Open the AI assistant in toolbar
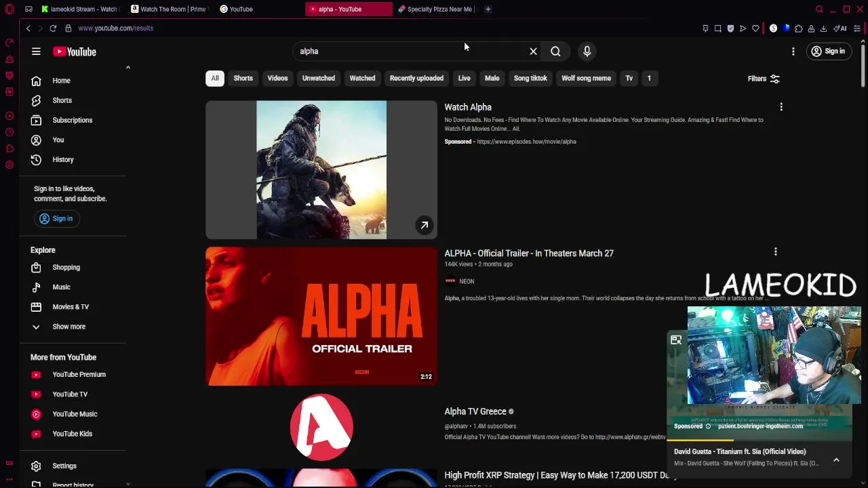Viewport: 868px width, 488px height. click(840, 28)
